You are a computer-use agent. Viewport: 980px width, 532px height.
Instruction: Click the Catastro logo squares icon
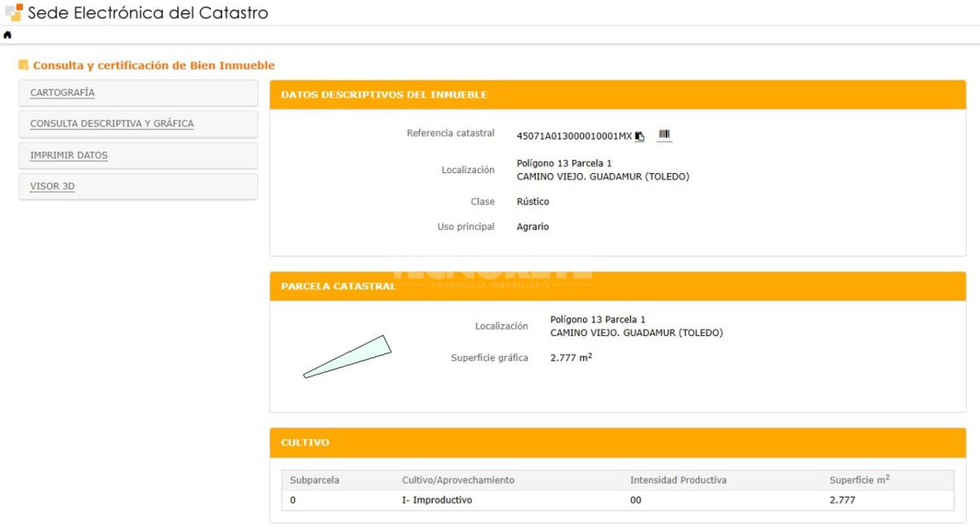[13, 12]
